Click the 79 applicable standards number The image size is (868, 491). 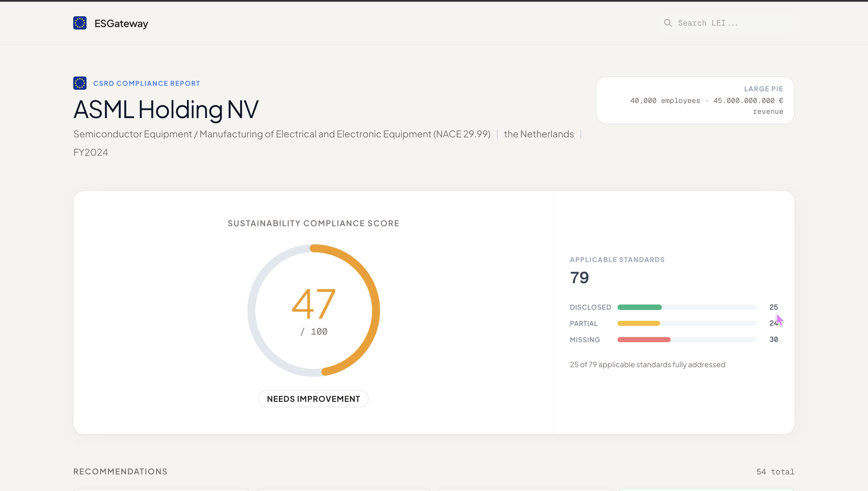579,277
